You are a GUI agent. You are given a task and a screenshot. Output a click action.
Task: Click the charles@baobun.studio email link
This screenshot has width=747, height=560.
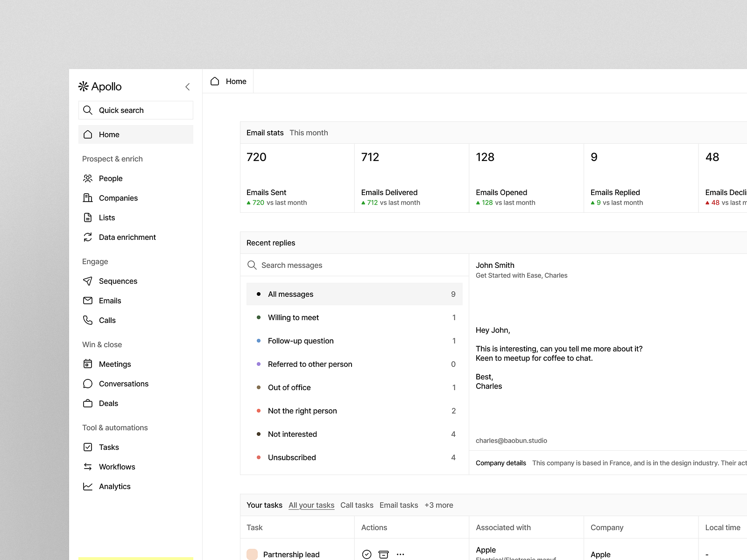click(511, 440)
